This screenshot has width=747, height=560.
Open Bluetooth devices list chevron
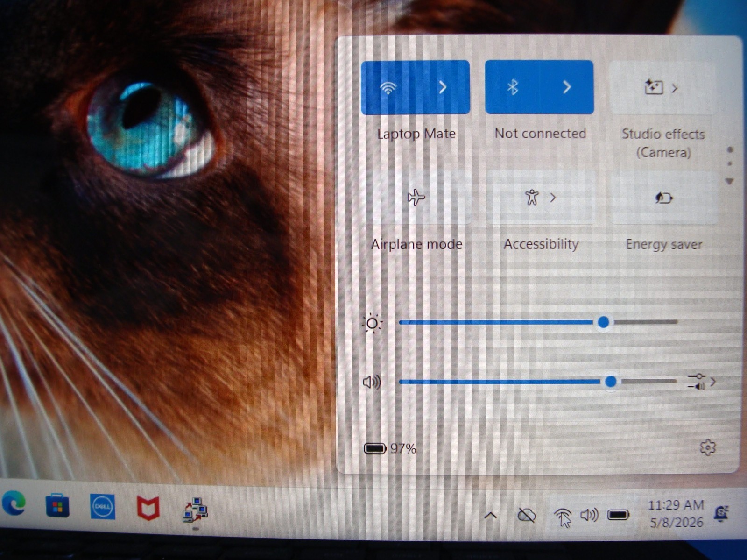567,87
